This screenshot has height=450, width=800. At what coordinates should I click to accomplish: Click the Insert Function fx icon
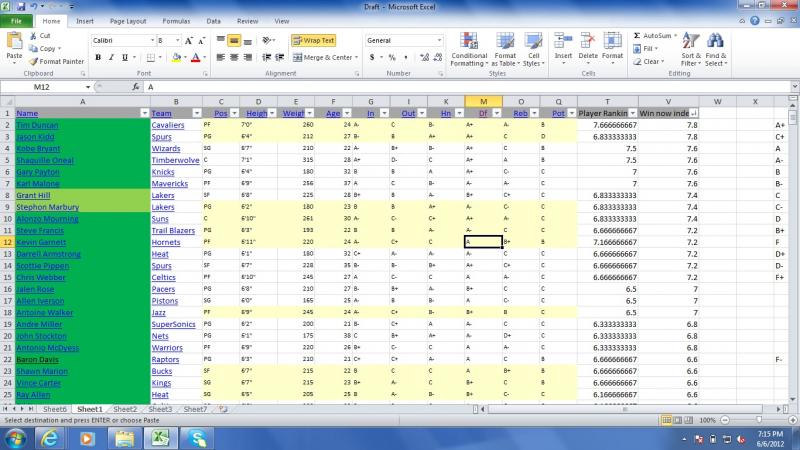coord(136,87)
